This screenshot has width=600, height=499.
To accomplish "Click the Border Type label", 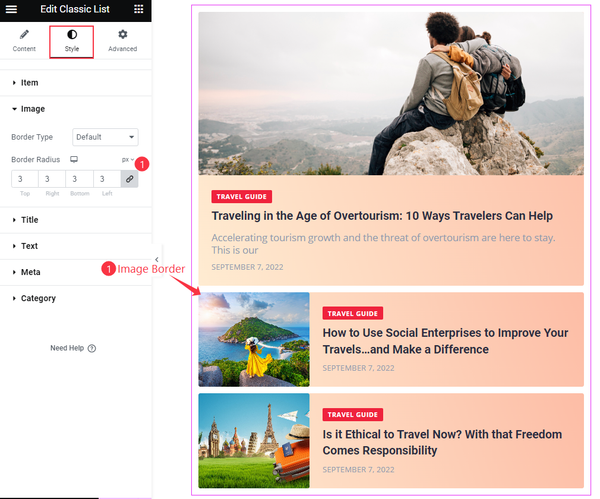I will (32, 137).
